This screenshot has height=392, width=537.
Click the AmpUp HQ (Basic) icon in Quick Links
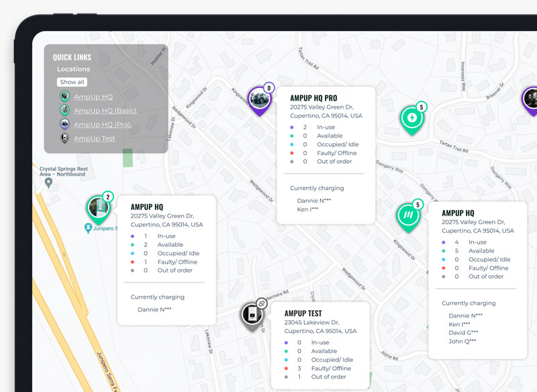[x=64, y=110]
